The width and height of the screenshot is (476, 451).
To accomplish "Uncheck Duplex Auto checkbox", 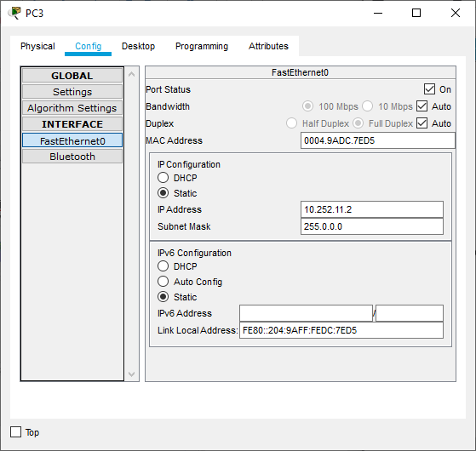I will (422, 123).
